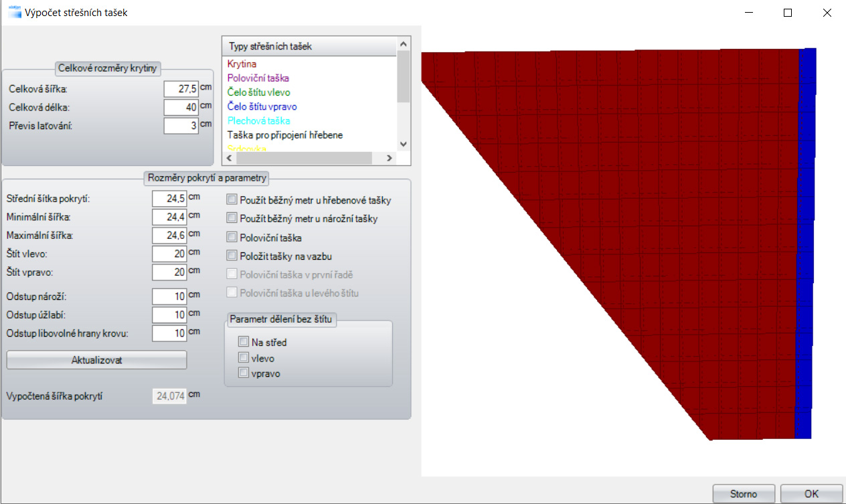Screen dimensions: 846x504
Task: Select Čelo štítu vlevo list item
Action: 258,92
